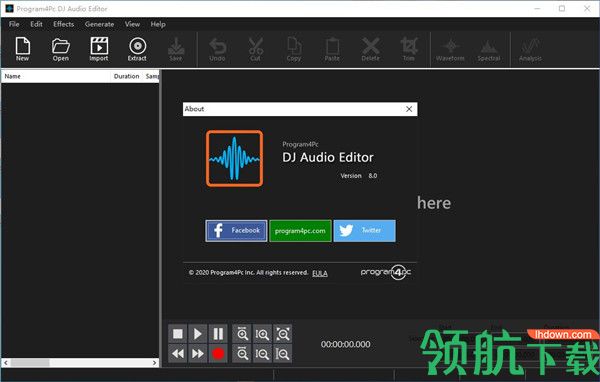Click the 00:00:00.000 time display

[346, 344]
